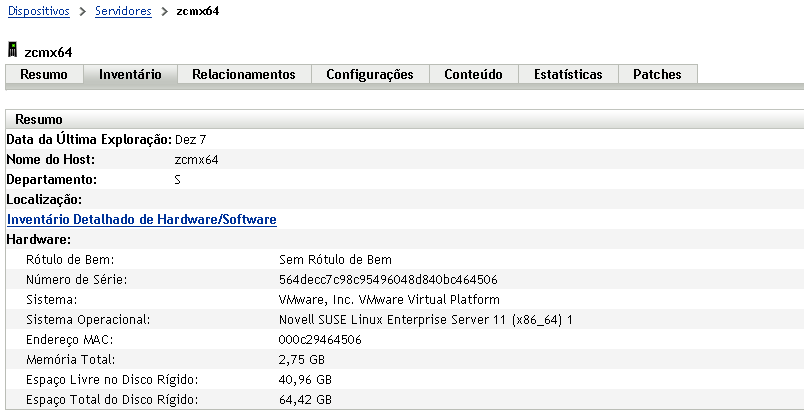Open the Relacionamentos tab
The image size is (804, 410).
[244, 74]
